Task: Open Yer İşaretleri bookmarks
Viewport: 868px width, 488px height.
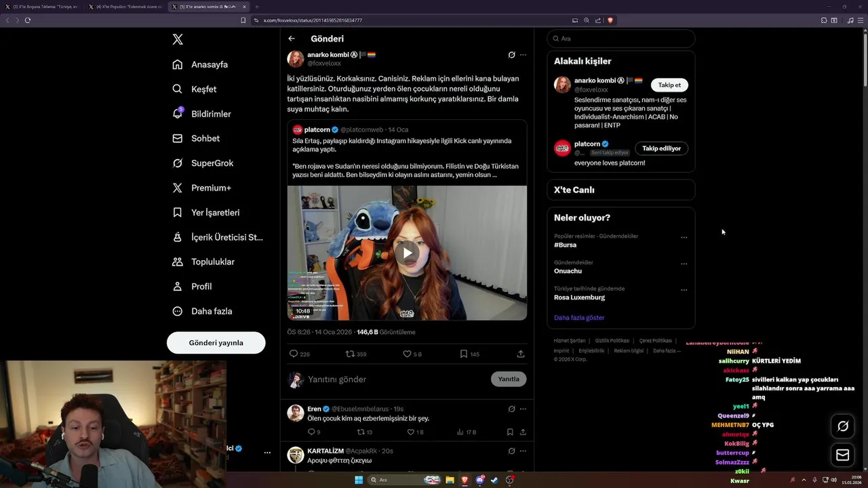Action: point(206,212)
